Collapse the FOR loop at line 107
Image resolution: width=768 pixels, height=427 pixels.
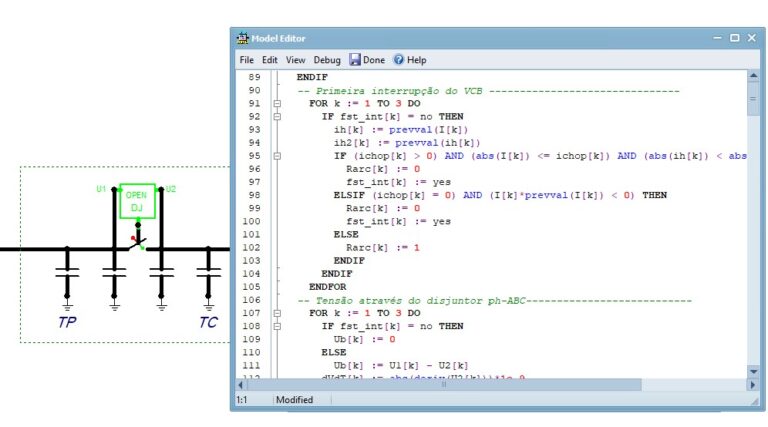click(x=277, y=313)
